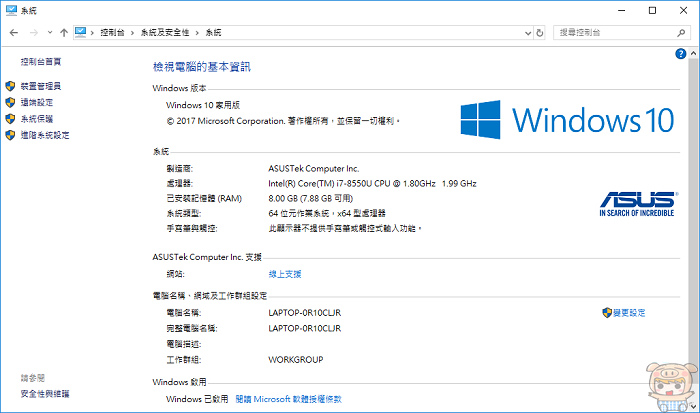Viewport: 700px width, 413px height.
Task: Click the scroll up arrow of scrollbar
Action: click(x=693, y=53)
